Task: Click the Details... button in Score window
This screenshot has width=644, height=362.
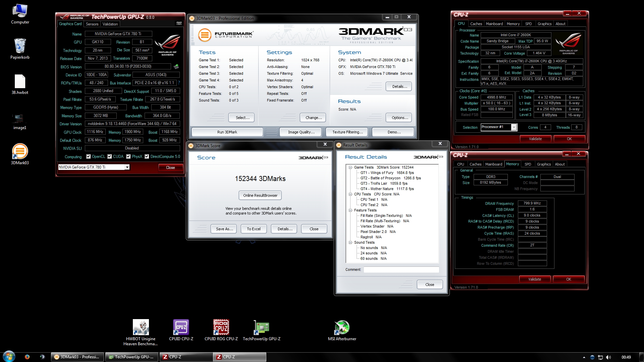Action: (284, 229)
